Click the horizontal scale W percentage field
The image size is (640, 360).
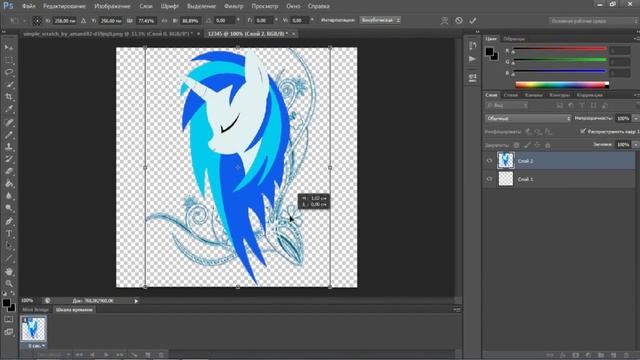coord(146,20)
